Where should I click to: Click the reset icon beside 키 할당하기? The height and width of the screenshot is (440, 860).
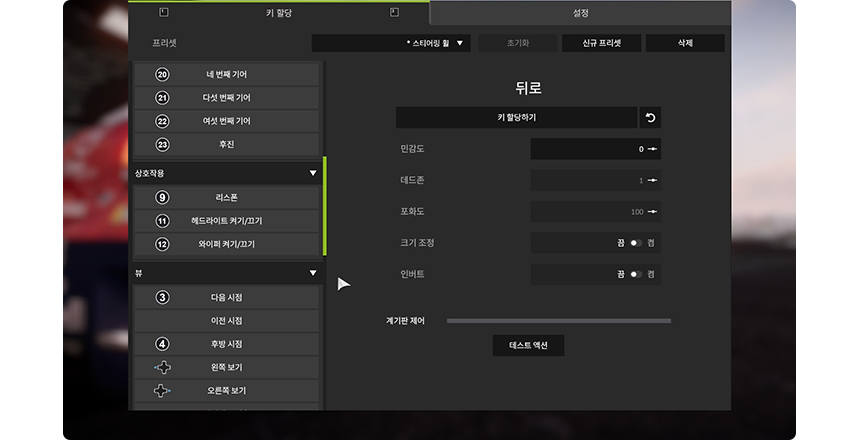650,118
